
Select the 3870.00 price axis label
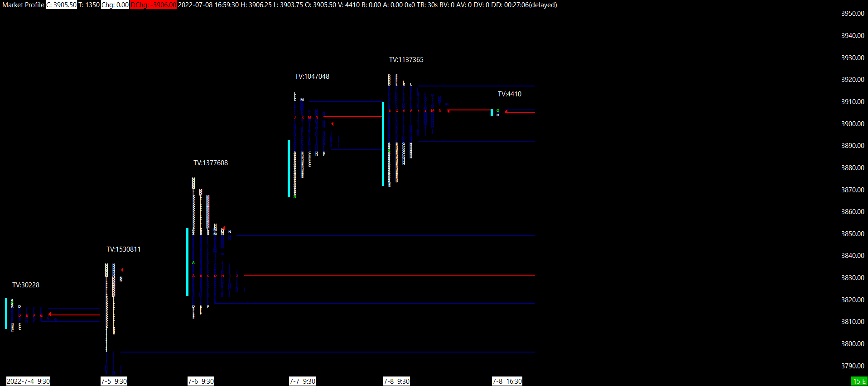click(x=853, y=190)
